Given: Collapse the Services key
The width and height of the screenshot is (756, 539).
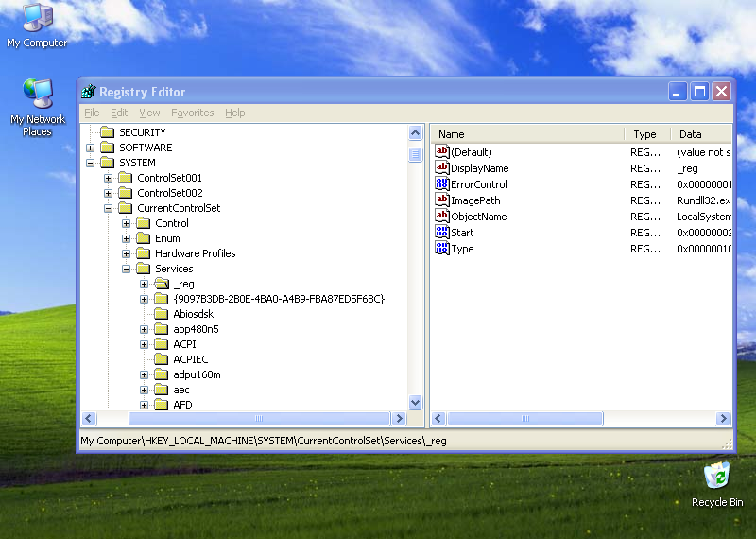Looking at the screenshot, I should pos(126,269).
